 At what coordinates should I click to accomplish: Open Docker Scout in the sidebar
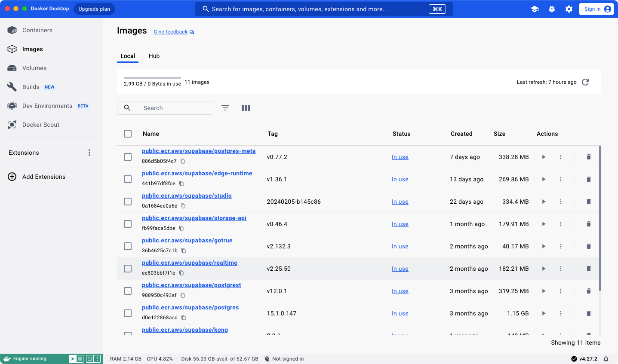pyautogui.click(x=52, y=125)
